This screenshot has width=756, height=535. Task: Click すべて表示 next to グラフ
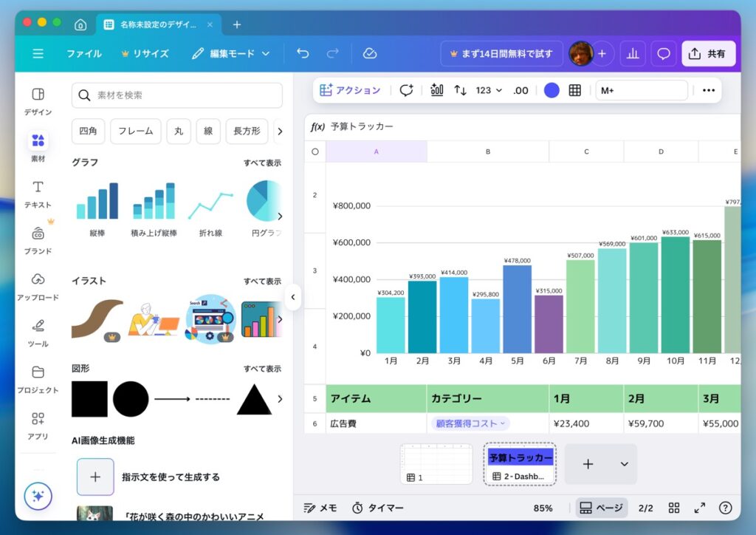(x=262, y=163)
